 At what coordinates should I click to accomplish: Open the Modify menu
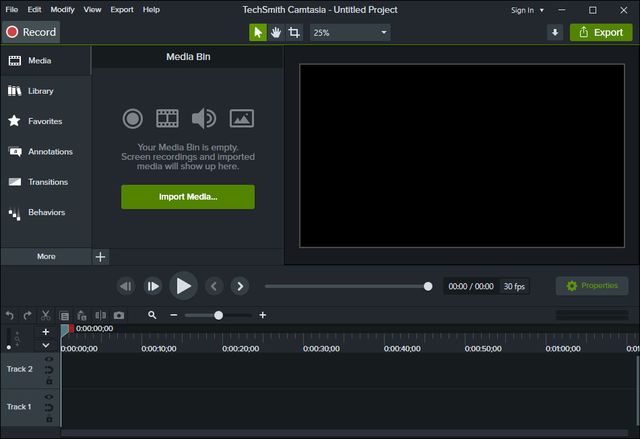62,9
